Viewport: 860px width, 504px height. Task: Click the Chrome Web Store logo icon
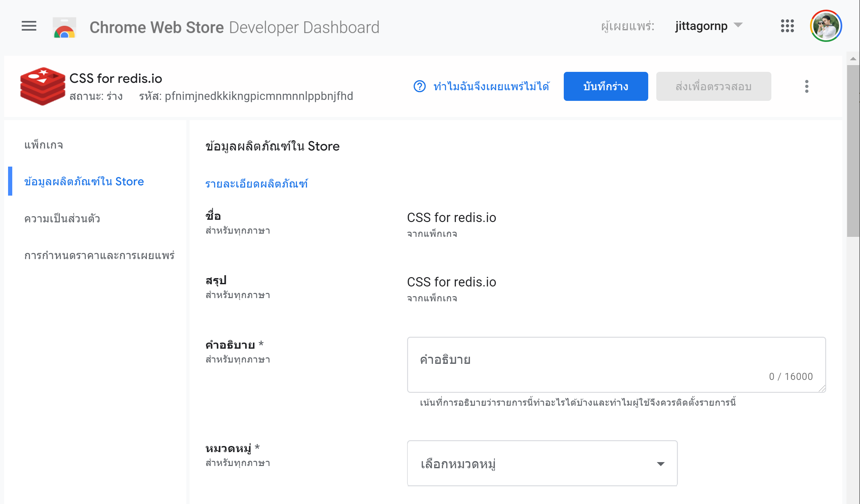tap(64, 27)
